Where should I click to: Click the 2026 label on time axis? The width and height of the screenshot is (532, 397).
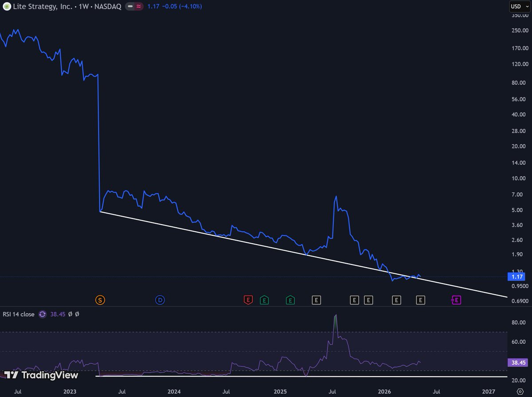384,392
